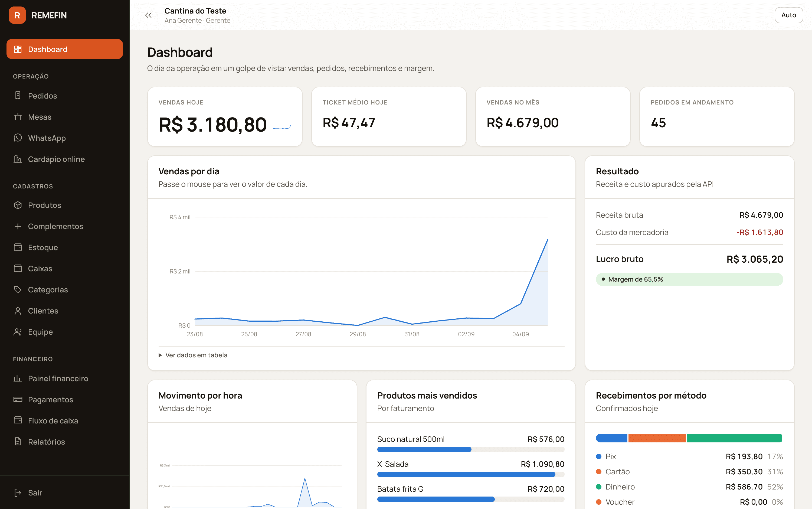Click the Painel financeiro chart icon
Screen dimensions: 812x509
(18, 379)
